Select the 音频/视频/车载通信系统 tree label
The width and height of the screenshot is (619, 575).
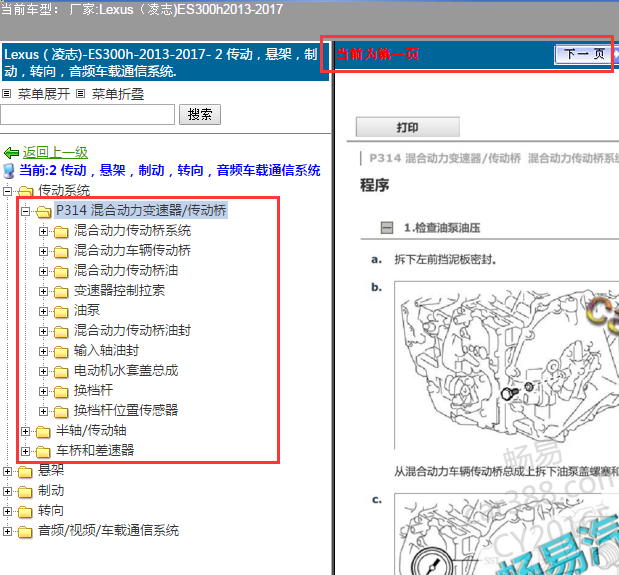pyautogui.click(x=109, y=530)
